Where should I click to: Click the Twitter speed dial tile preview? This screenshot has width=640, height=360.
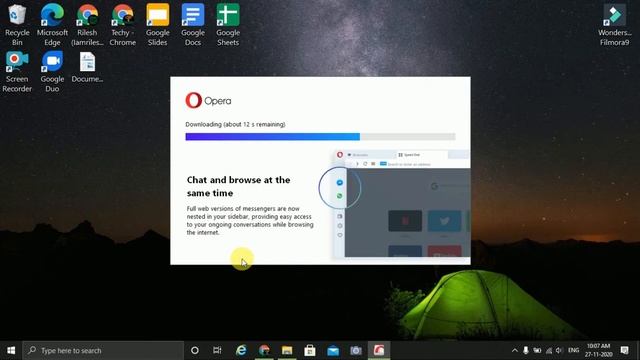[444, 221]
